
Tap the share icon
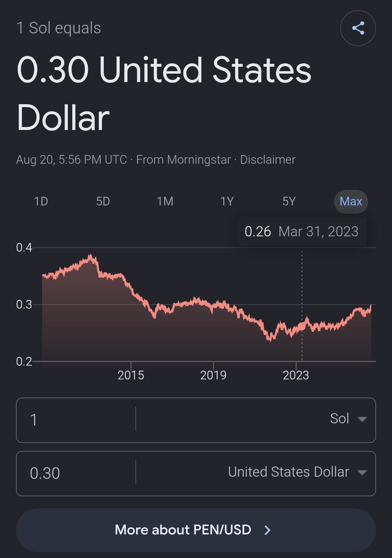point(358,28)
